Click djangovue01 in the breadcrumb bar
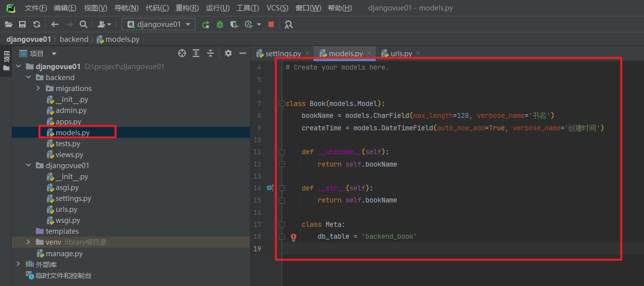Viewport: 644px width, 286px height. 28,39
